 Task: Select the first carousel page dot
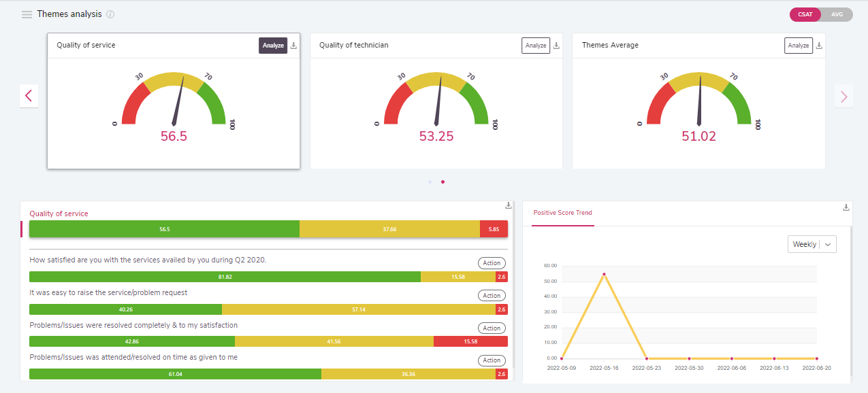click(x=430, y=182)
